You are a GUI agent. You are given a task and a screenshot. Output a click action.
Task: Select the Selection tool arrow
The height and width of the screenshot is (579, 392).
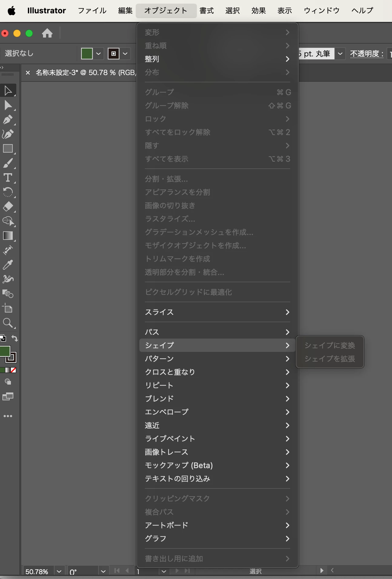[8, 91]
